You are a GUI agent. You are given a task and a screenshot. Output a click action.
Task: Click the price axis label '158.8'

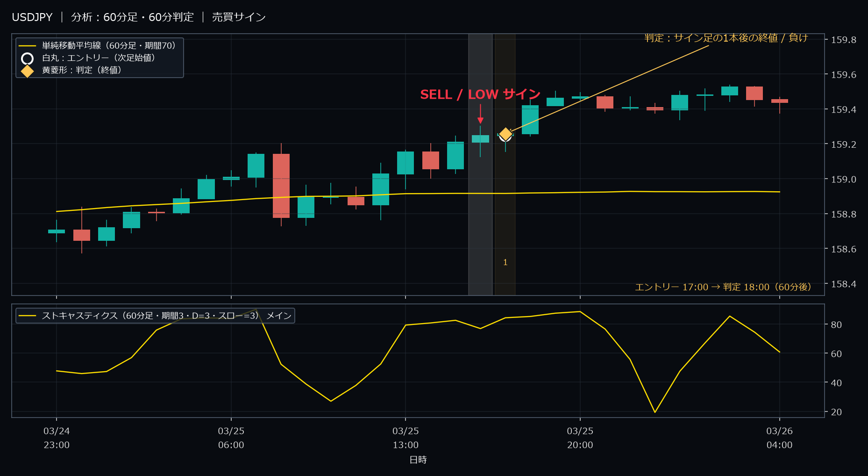point(843,214)
